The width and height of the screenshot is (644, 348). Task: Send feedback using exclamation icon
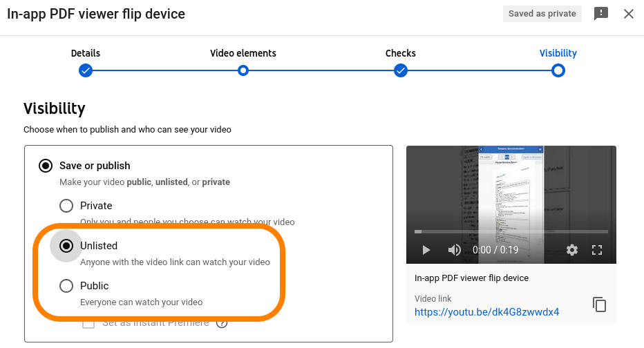pos(601,14)
